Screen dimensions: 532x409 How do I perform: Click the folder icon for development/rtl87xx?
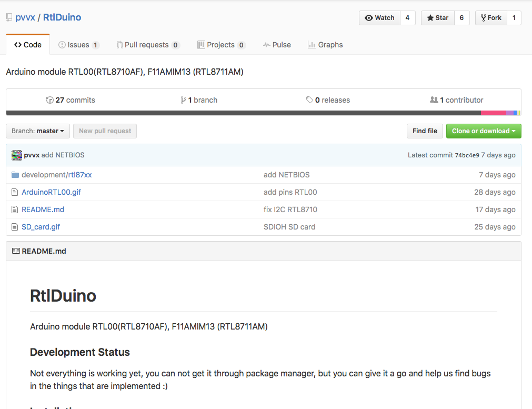[x=15, y=175]
